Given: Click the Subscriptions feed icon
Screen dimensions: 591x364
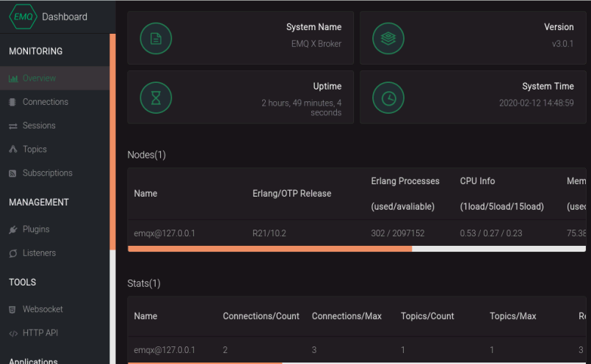Looking at the screenshot, I should coord(12,173).
